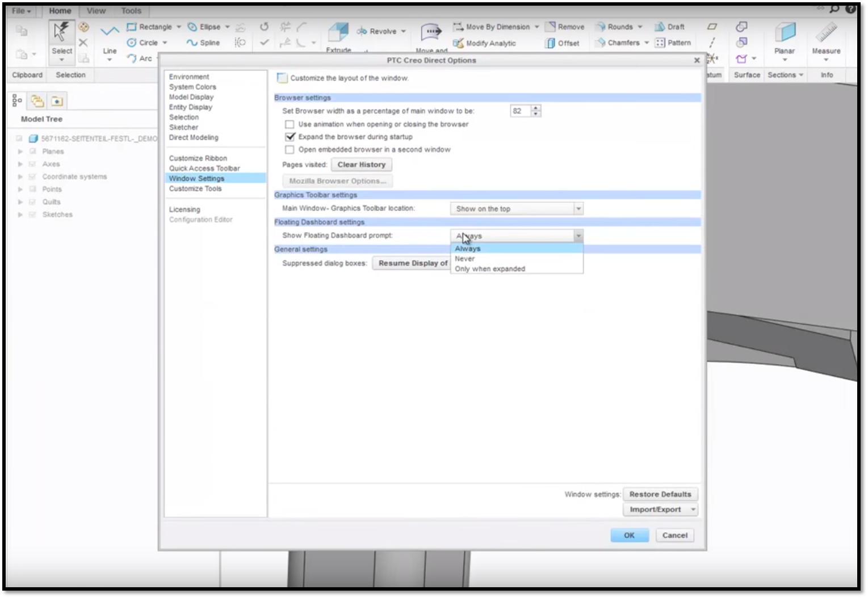Open Graphics Toolbar location dropdown

pyautogui.click(x=578, y=209)
